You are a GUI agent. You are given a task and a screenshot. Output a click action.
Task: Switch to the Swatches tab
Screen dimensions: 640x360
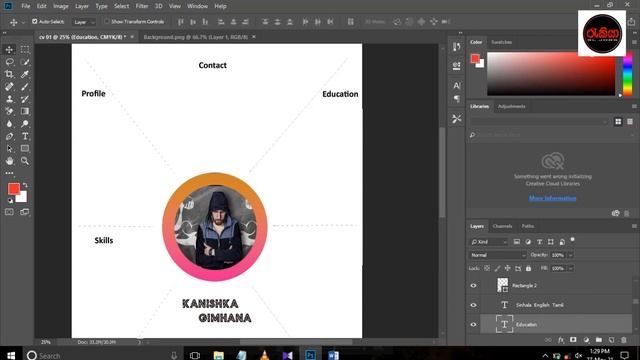501,42
